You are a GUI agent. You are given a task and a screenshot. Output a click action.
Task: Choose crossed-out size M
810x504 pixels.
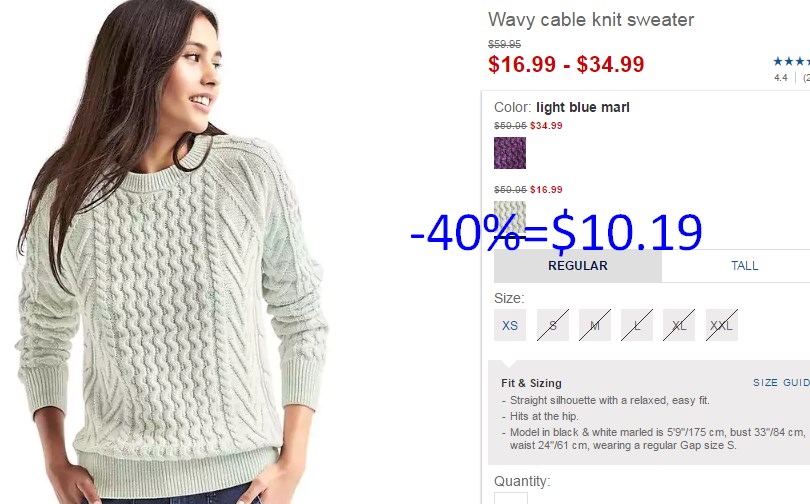(x=595, y=325)
